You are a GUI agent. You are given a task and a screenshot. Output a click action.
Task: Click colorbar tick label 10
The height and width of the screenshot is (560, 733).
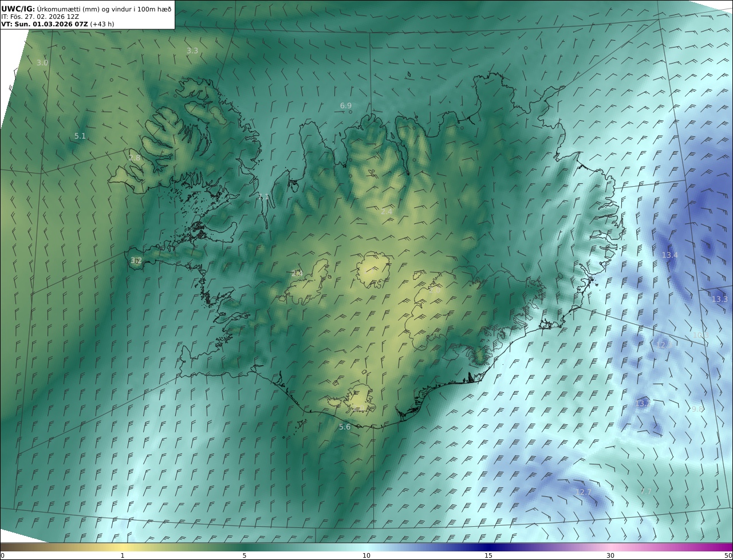(x=366, y=555)
